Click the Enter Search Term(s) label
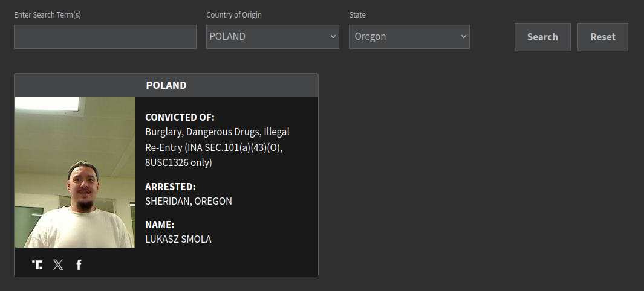This screenshot has height=291, width=644. 47,14
